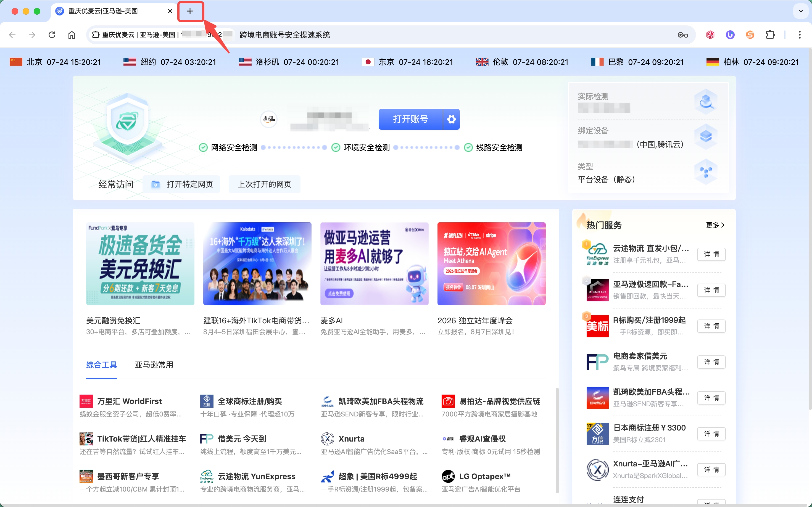Image resolution: width=812 pixels, height=507 pixels.
Task: Close the 重庆优麦云|亚马逊-美国 tab
Action: click(170, 11)
